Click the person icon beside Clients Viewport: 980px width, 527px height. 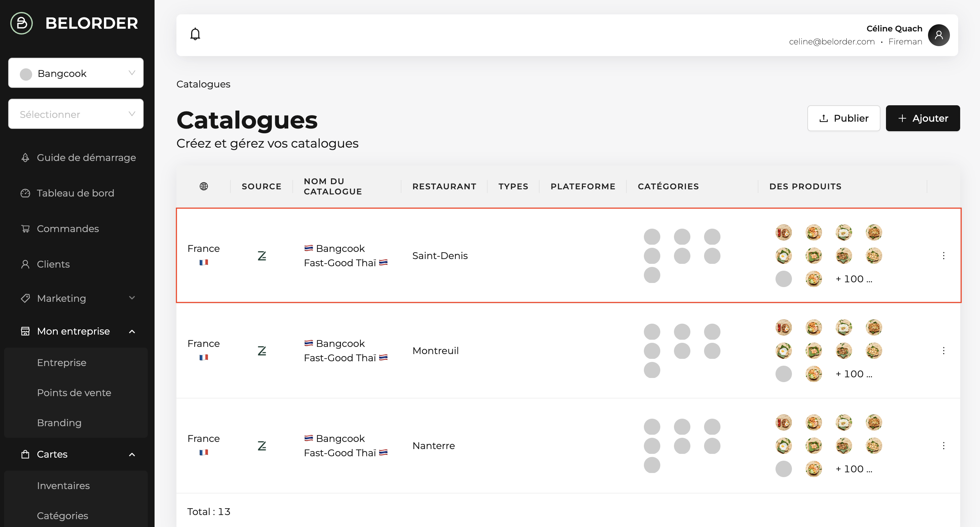[x=25, y=264]
